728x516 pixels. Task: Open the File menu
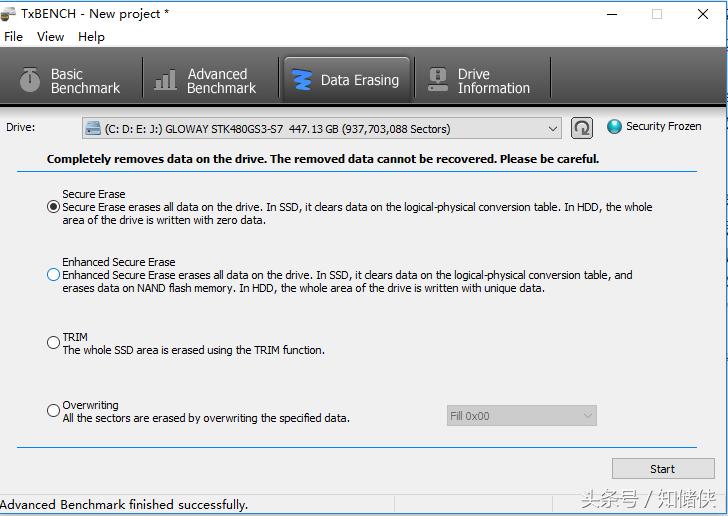[x=13, y=36]
